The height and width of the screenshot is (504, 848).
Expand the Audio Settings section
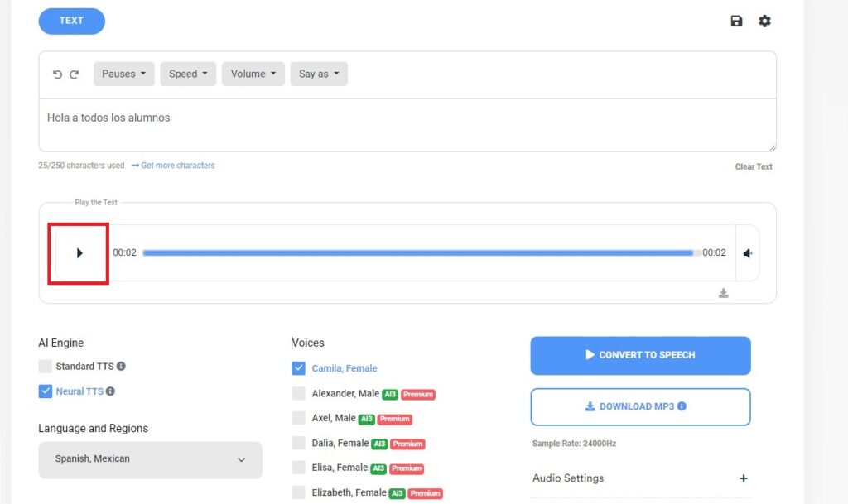743,478
